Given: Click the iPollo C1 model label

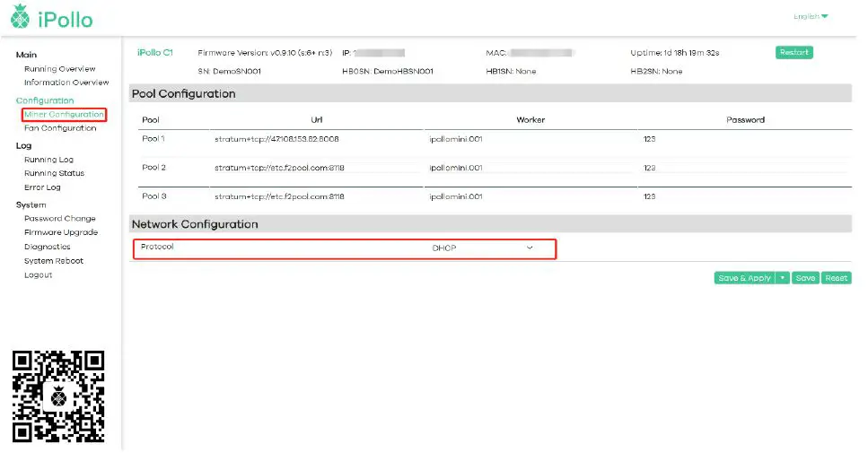Looking at the screenshot, I should [x=155, y=53].
